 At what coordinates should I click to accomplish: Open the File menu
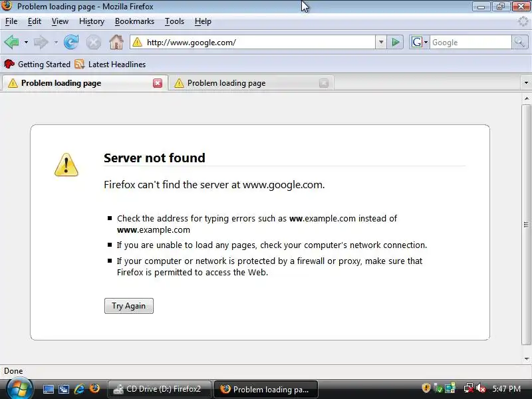(11, 21)
